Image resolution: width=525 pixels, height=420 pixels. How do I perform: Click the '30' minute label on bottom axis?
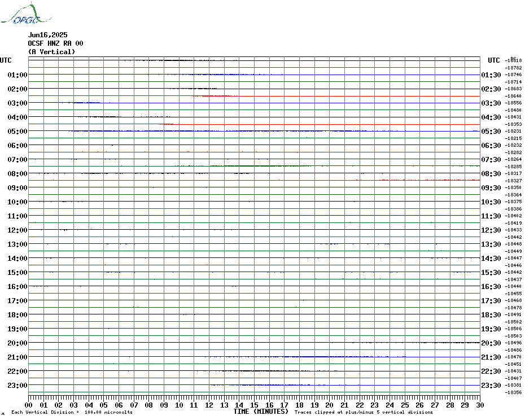480,405
